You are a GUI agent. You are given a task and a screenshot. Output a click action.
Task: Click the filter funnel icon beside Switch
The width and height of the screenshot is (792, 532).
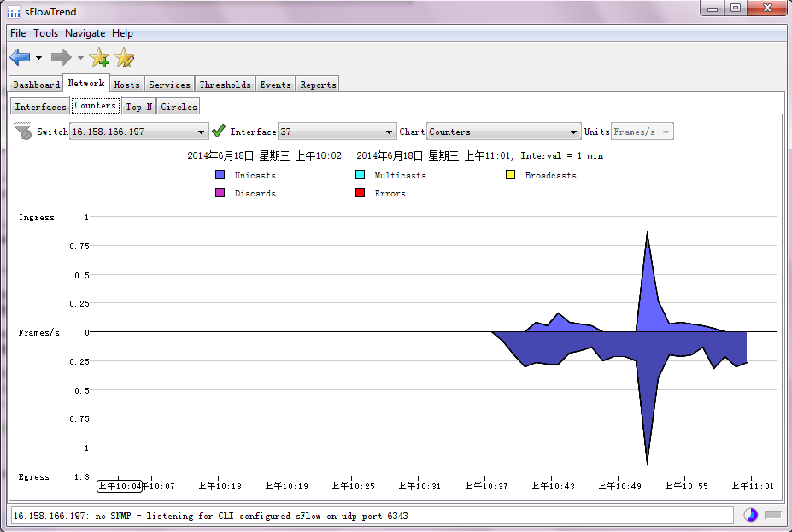[23, 132]
